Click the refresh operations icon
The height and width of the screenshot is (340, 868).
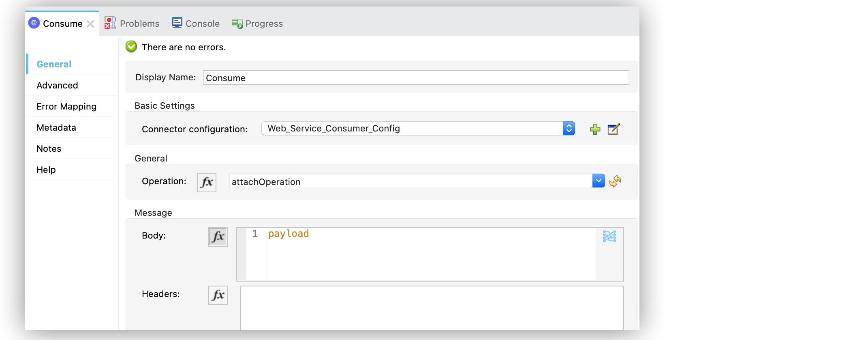click(615, 181)
